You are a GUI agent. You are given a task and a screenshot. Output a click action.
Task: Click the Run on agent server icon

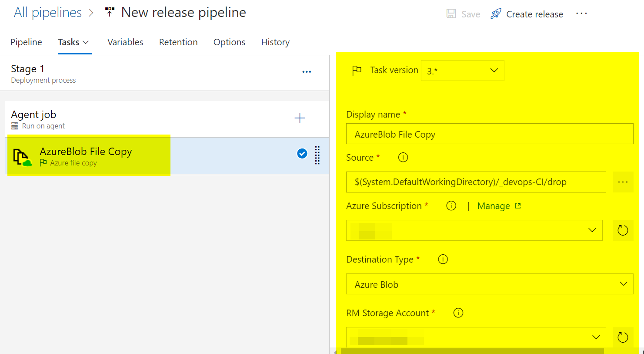[x=15, y=126]
